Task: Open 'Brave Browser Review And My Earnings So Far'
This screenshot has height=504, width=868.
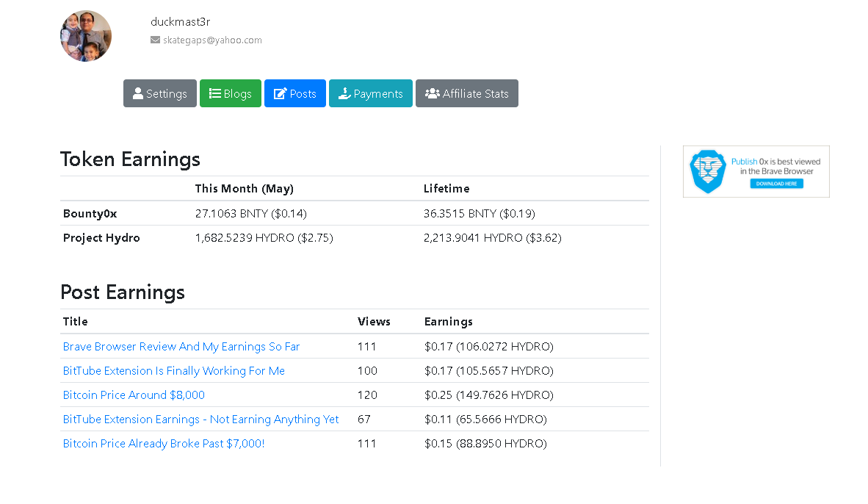Action: coord(181,347)
